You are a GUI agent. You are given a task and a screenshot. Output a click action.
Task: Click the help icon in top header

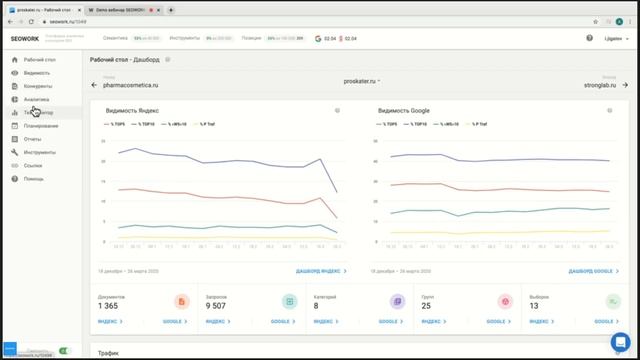[x=589, y=38]
